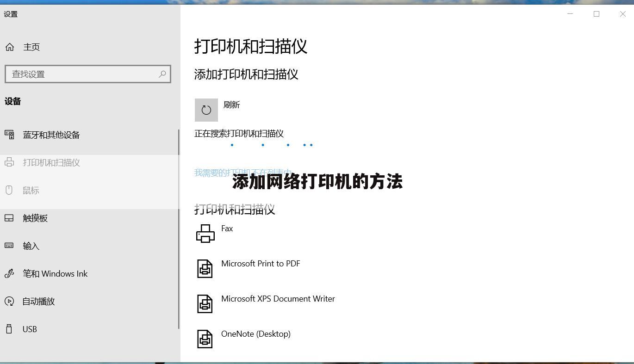The height and width of the screenshot is (364, 634).
Task: Select the USB settings icon
Action: click(x=9, y=329)
